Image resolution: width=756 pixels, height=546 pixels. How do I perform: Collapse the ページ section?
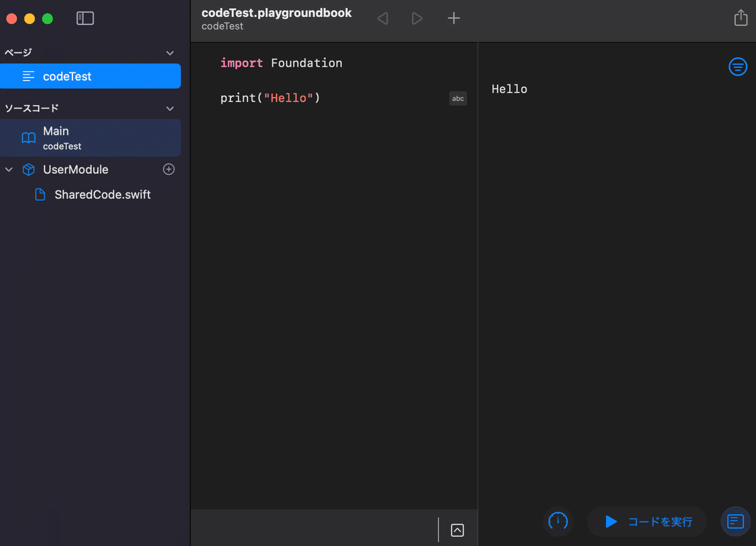(x=169, y=53)
